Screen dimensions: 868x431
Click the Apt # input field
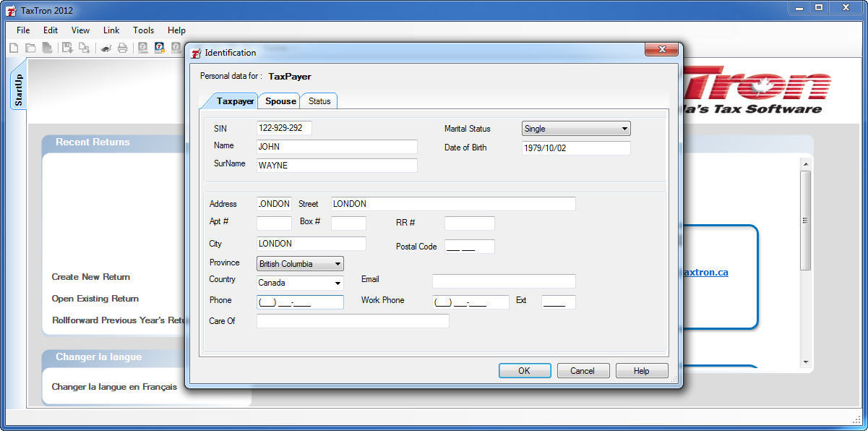pos(274,223)
